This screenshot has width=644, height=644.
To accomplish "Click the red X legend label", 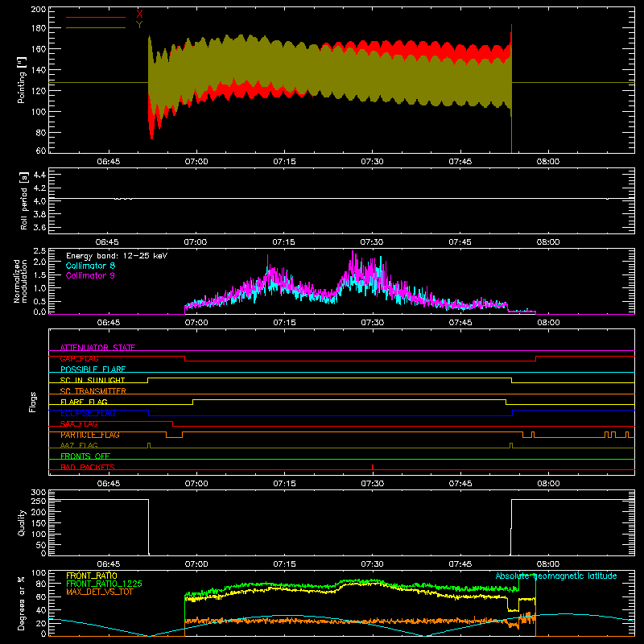I will 139,14.
